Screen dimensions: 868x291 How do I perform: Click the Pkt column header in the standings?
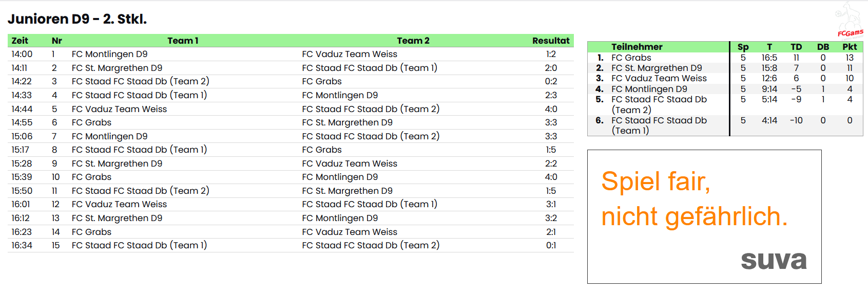(849, 47)
